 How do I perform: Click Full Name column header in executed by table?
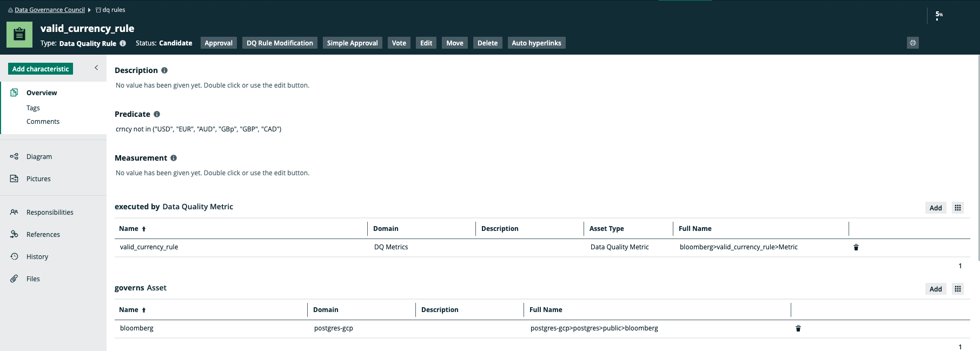(x=695, y=228)
